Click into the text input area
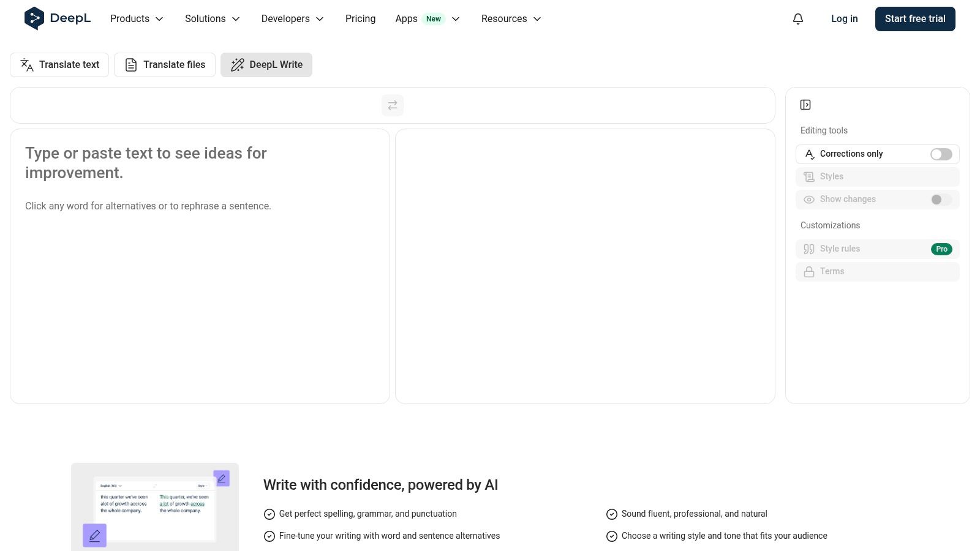 (200, 266)
